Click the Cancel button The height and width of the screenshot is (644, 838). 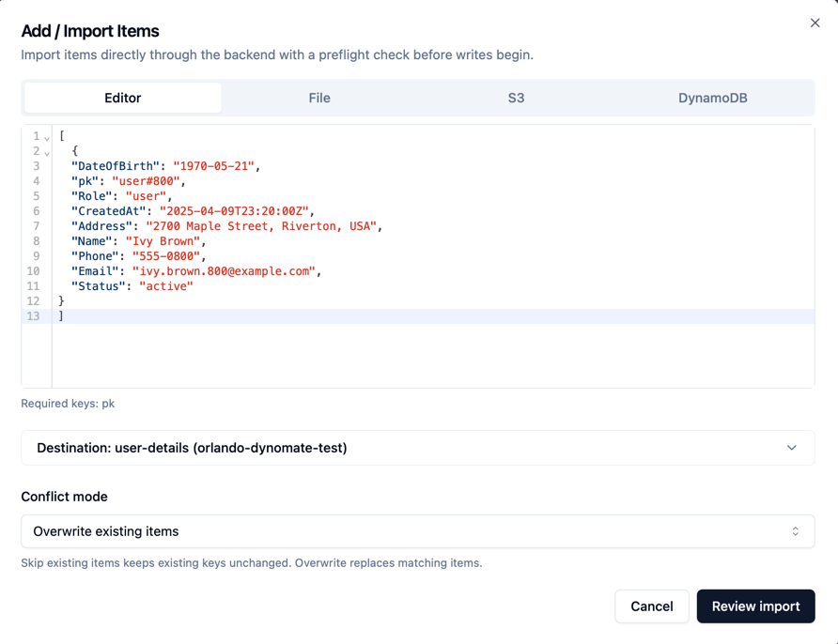652,606
